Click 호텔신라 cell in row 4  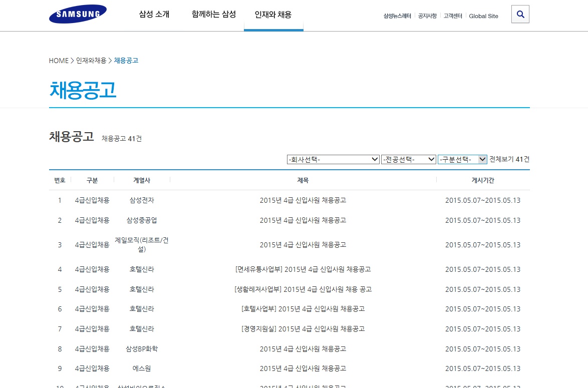[x=141, y=269]
